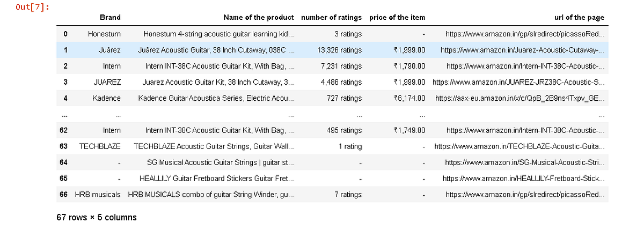
Task: Open the Juarez-Acoustic-Cutaway Amazon URL
Action: pyautogui.click(x=523, y=50)
